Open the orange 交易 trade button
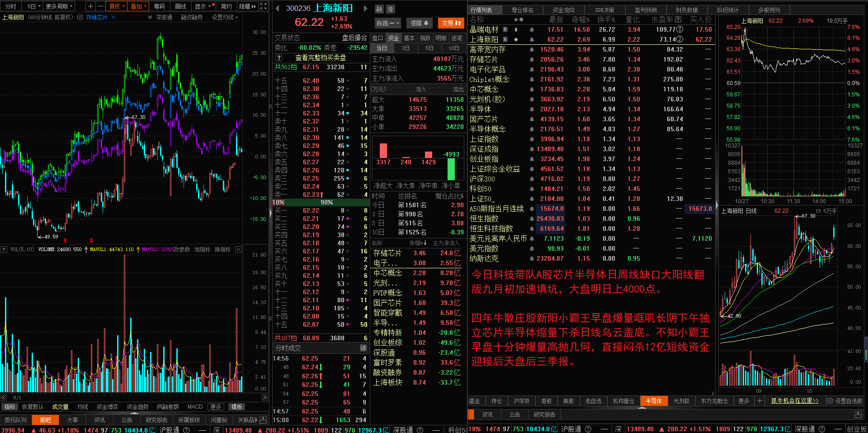The height and width of the screenshot is (433, 868). [452, 23]
